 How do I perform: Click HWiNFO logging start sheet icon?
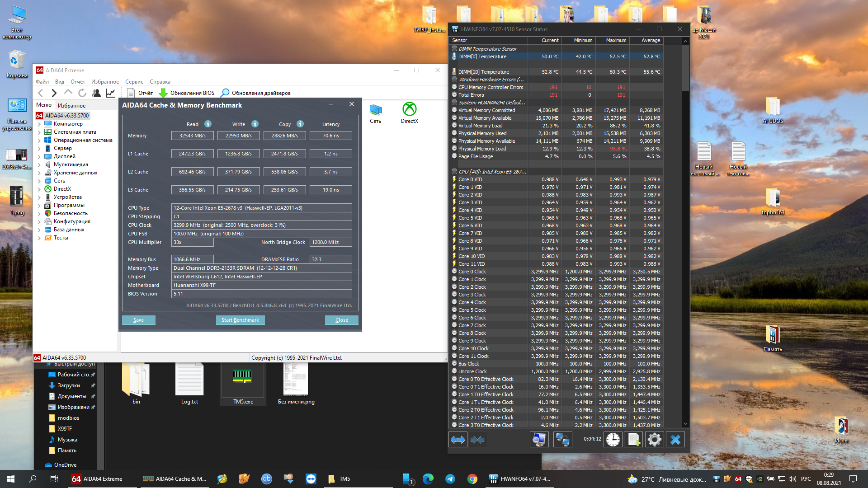point(633,439)
